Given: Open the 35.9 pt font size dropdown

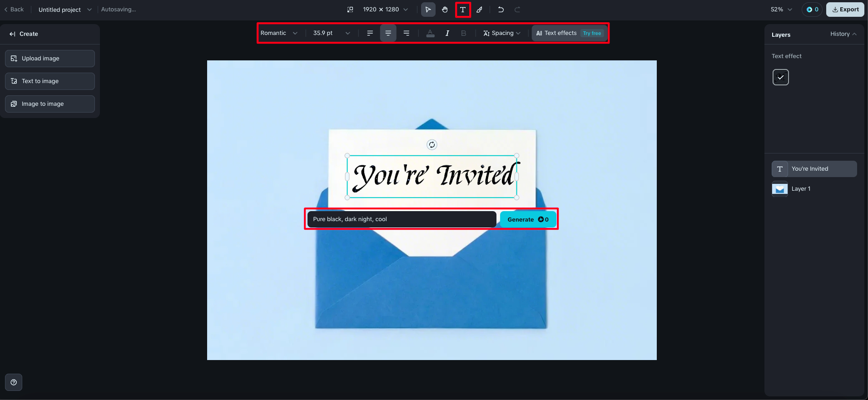Looking at the screenshot, I should 332,33.
